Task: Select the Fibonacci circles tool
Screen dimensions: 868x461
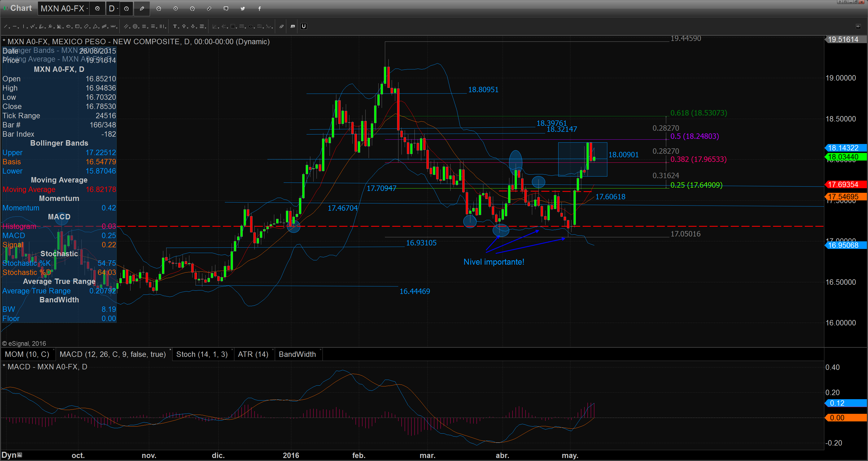Action: point(135,26)
